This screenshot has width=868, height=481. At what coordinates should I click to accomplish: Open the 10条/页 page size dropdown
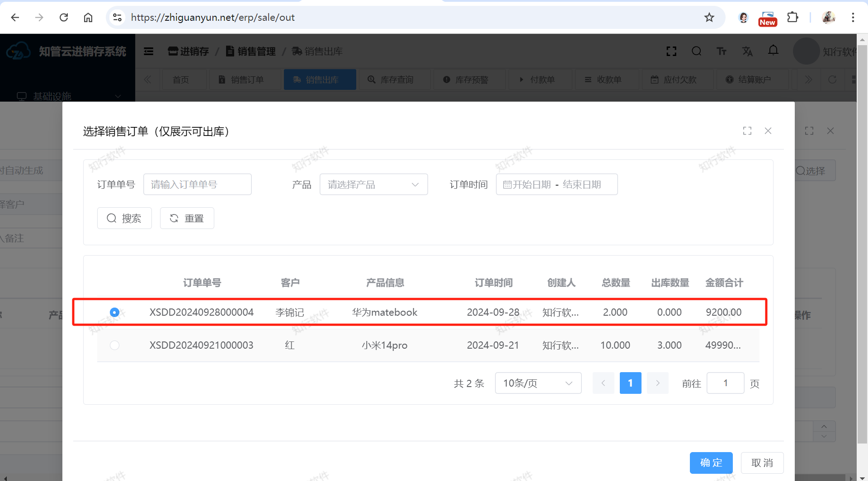(x=538, y=383)
